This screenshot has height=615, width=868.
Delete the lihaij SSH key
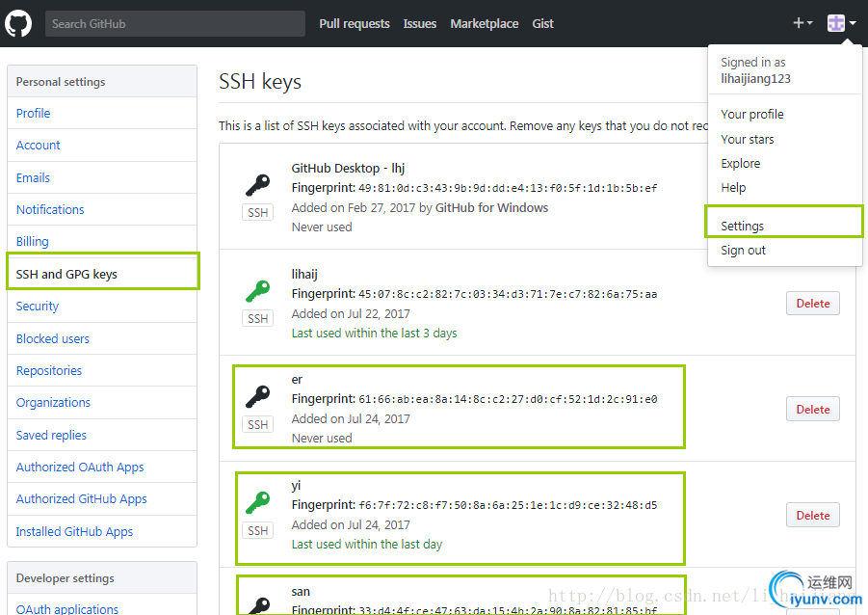tap(813, 304)
